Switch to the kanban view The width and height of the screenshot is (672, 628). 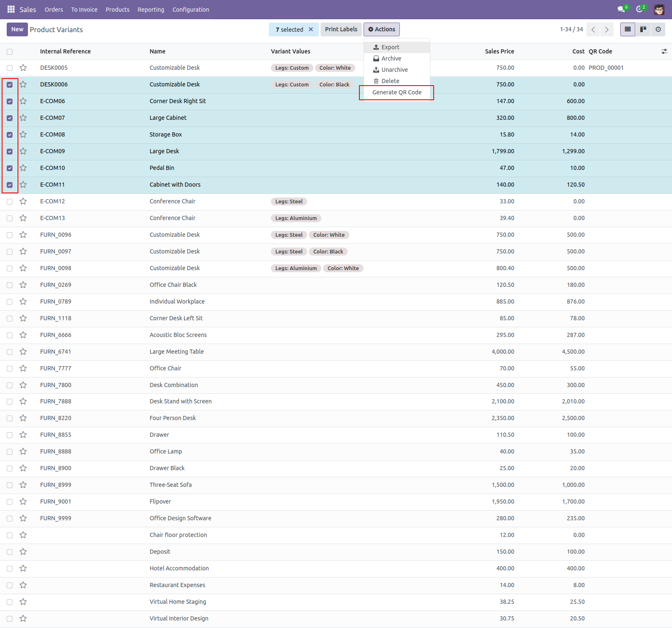(643, 29)
